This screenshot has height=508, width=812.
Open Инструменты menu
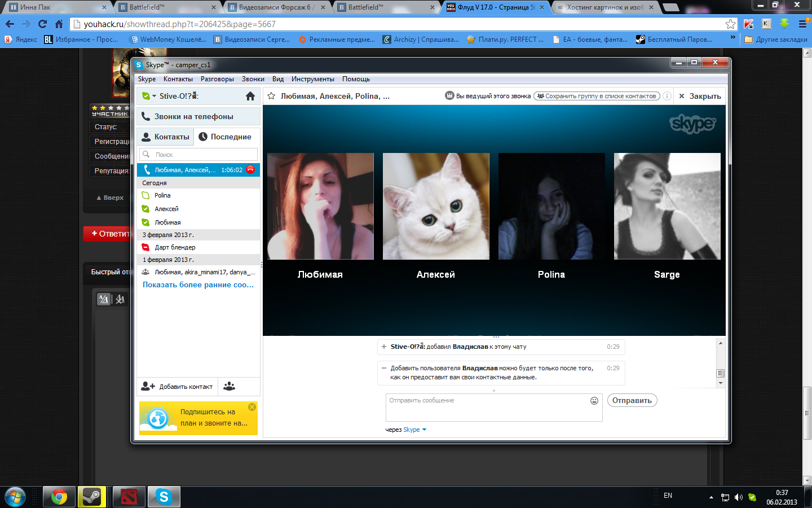point(313,79)
